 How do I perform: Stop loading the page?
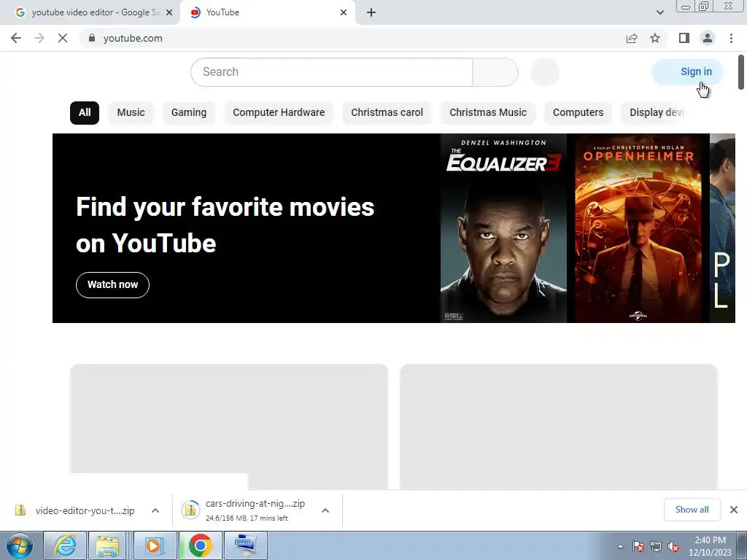coord(63,38)
